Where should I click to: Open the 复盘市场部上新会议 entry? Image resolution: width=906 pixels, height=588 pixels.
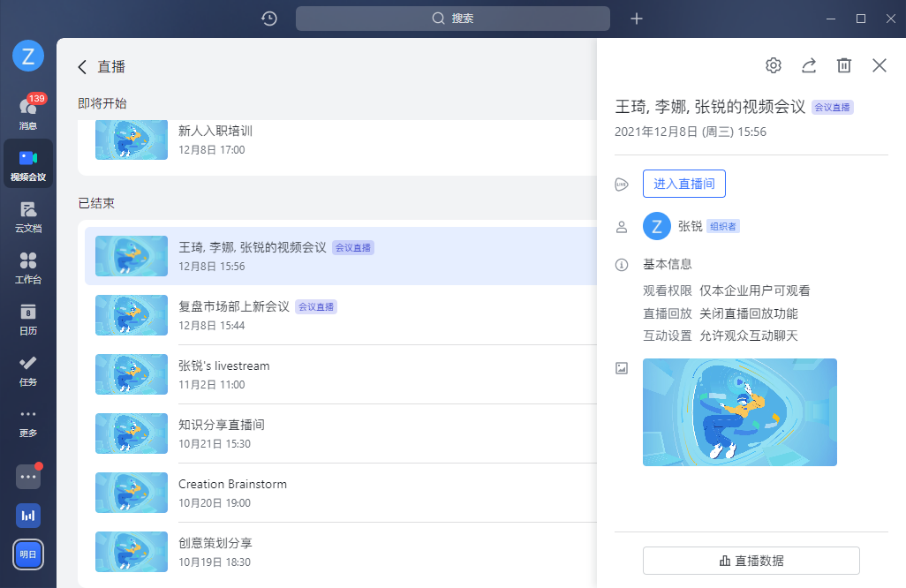tap(341, 315)
